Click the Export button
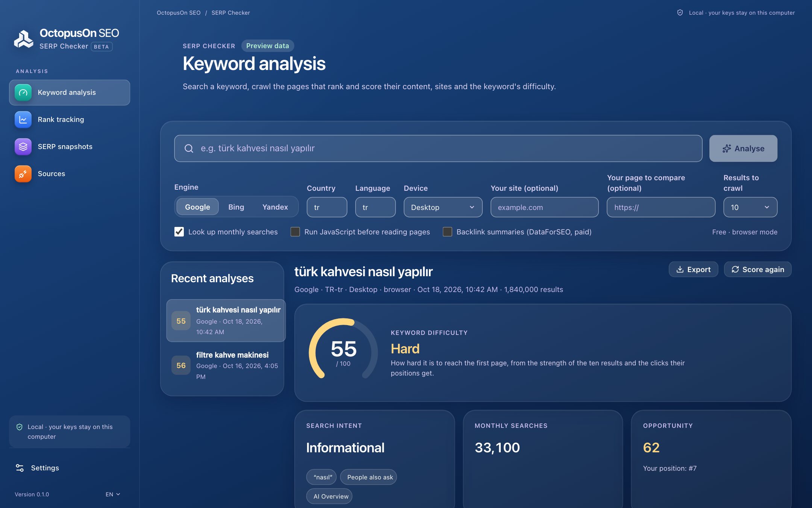The height and width of the screenshot is (508, 812). click(693, 269)
